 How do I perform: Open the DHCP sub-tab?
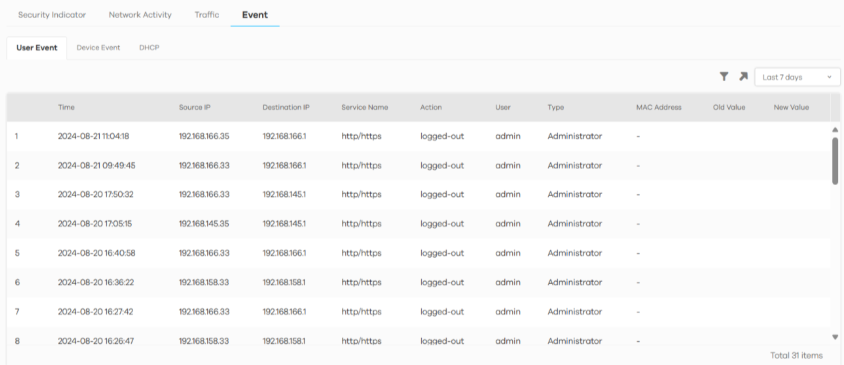[x=149, y=47]
